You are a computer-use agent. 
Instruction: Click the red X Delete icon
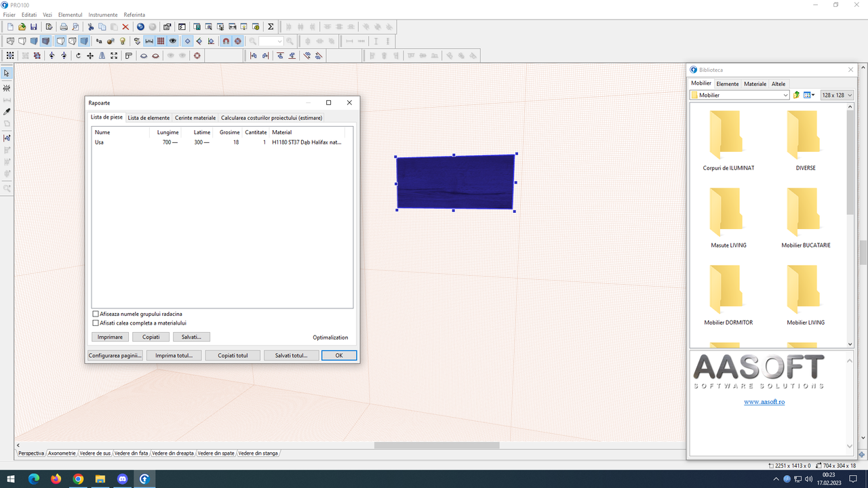tap(125, 27)
